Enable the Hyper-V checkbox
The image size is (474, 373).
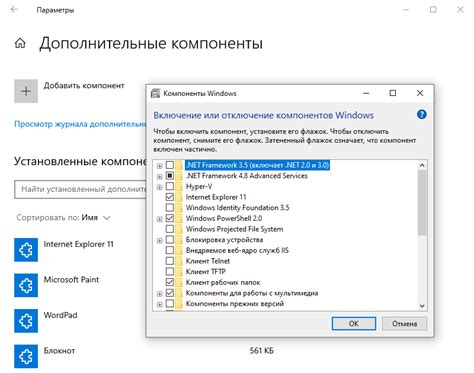(170, 186)
